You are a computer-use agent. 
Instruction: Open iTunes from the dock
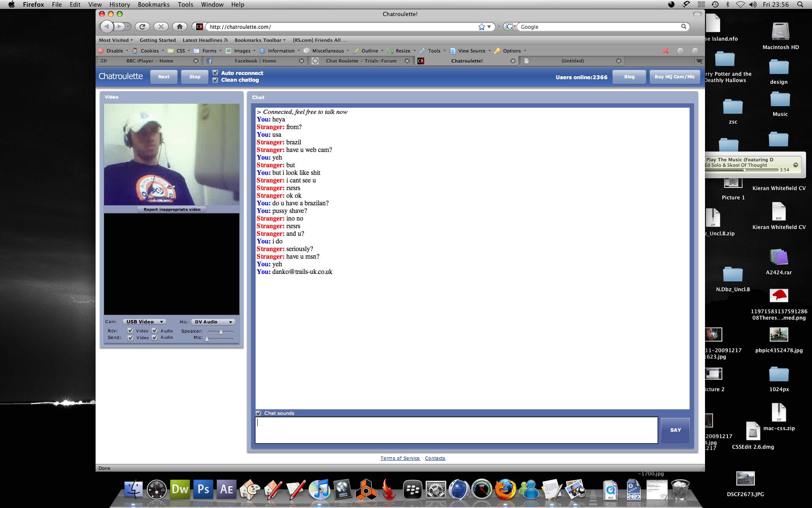tap(320, 489)
